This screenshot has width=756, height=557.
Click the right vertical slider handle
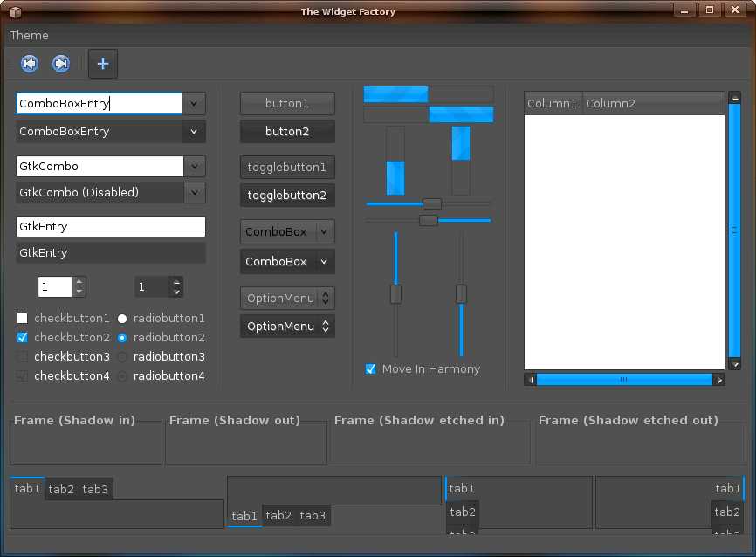pos(462,294)
